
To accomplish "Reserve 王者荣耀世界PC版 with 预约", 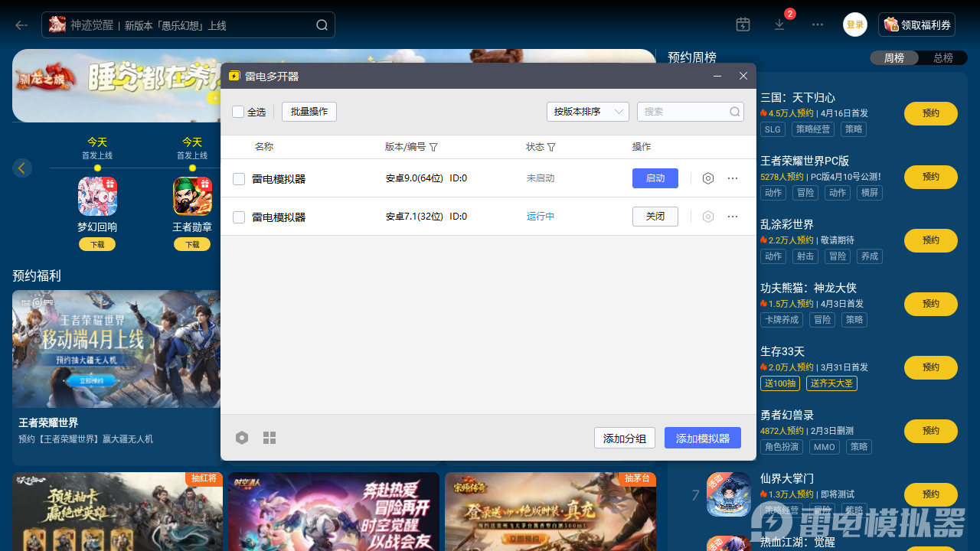I will click(x=931, y=177).
